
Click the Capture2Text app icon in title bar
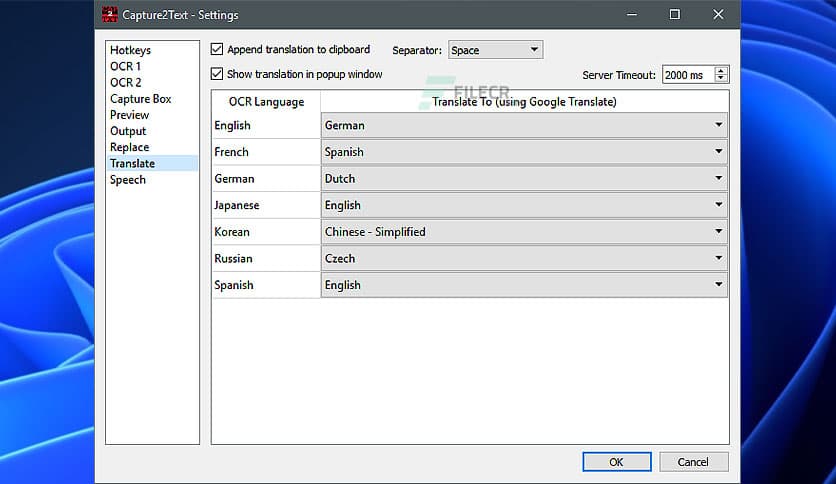point(109,15)
